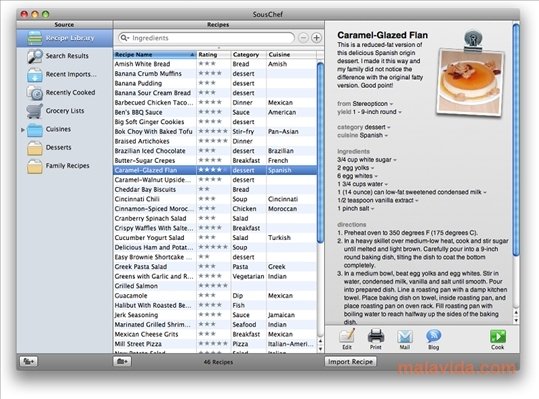Click the 'Caramel-Glazed Flan' recipe title
The width and height of the screenshot is (539, 399).
tap(382, 35)
